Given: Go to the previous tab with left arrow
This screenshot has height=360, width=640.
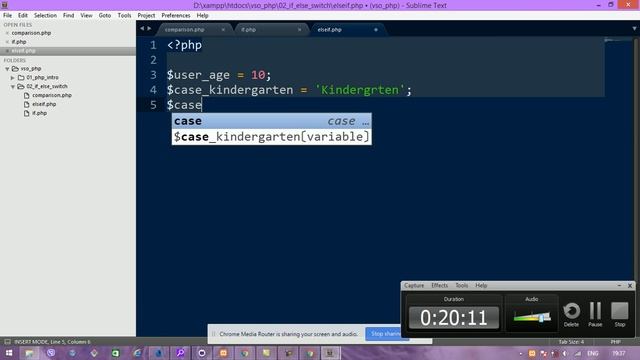Looking at the screenshot, I should pyautogui.click(x=142, y=29).
